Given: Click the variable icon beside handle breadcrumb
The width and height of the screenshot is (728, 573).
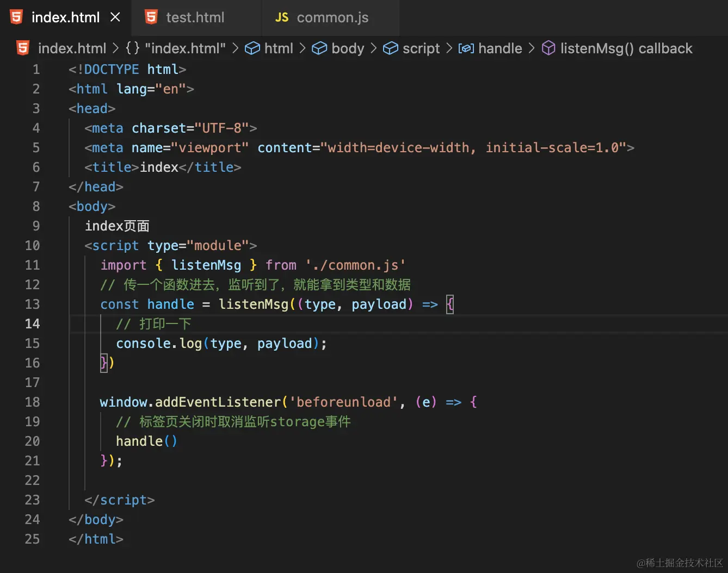Looking at the screenshot, I should 466,48.
